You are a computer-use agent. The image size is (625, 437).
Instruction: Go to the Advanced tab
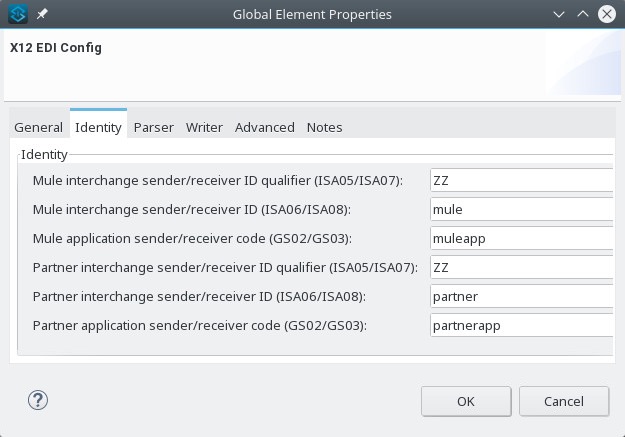[x=265, y=128]
